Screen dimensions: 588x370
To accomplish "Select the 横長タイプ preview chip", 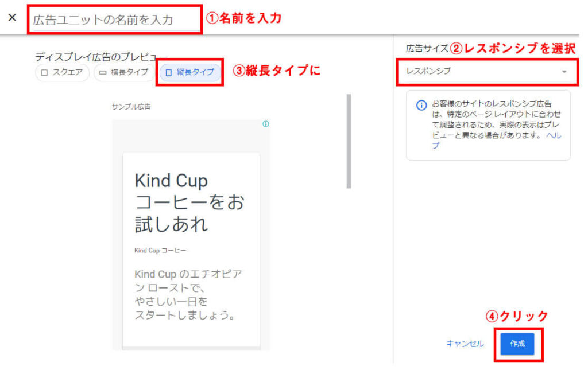I will click(x=123, y=73).
